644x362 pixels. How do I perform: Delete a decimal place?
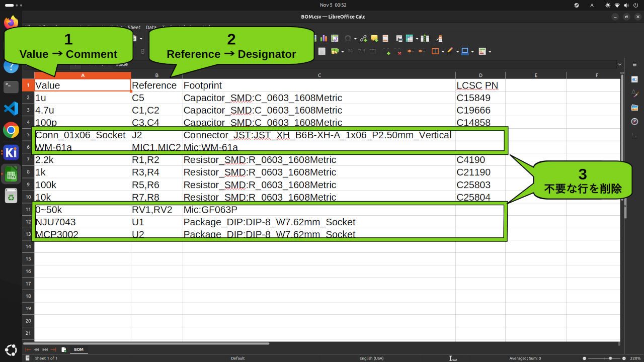click(398, 51)
